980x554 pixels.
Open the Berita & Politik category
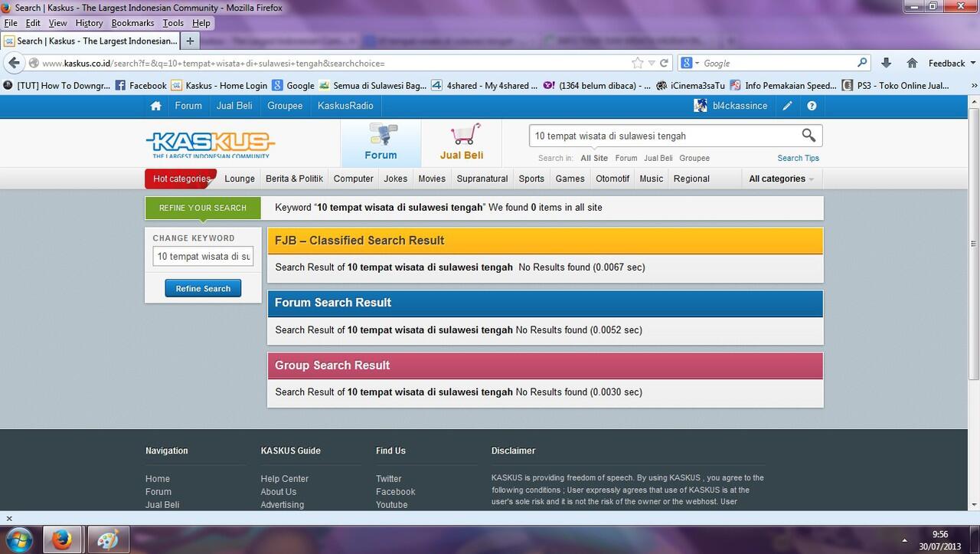click(x=294, y=179)
